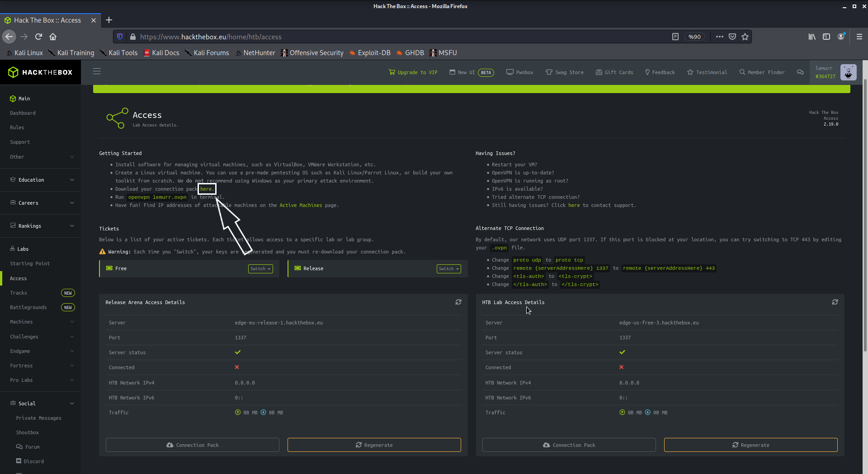Click the HACKTHEBOX logo
Viewport: 868px width, 474px height.
[40, 72]
